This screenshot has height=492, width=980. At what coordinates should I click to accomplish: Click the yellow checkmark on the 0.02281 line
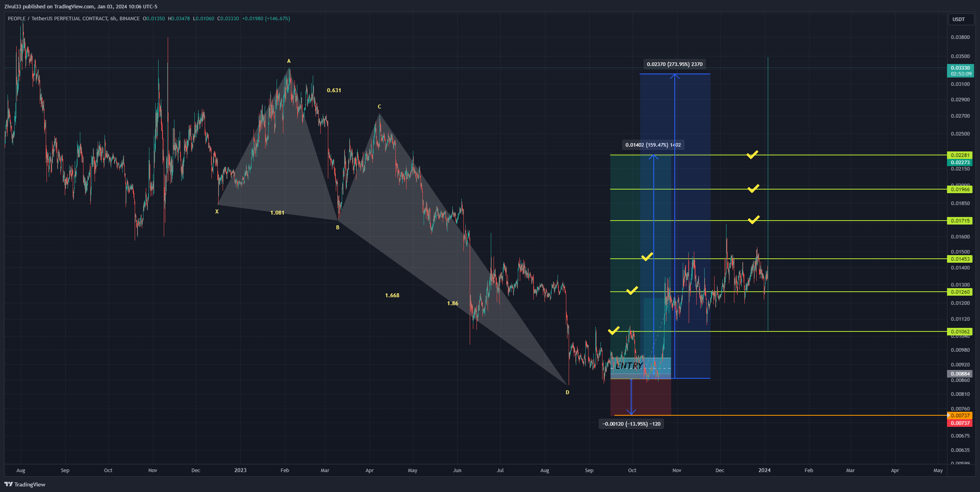[752, 155]
